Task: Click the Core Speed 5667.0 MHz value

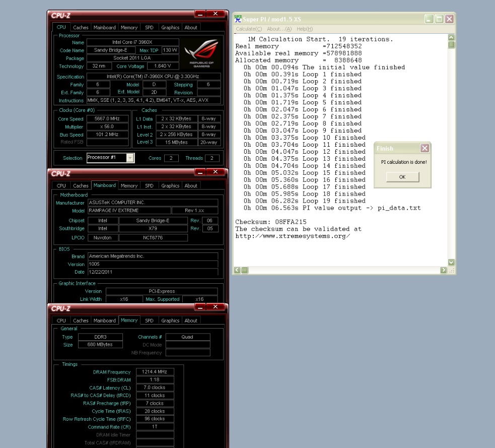Action: 107,119
